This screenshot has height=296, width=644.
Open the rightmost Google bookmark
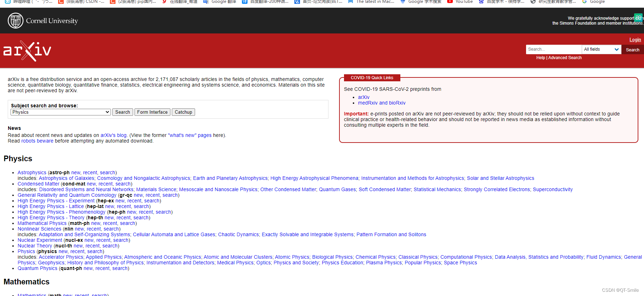click(x=594, y=1)
